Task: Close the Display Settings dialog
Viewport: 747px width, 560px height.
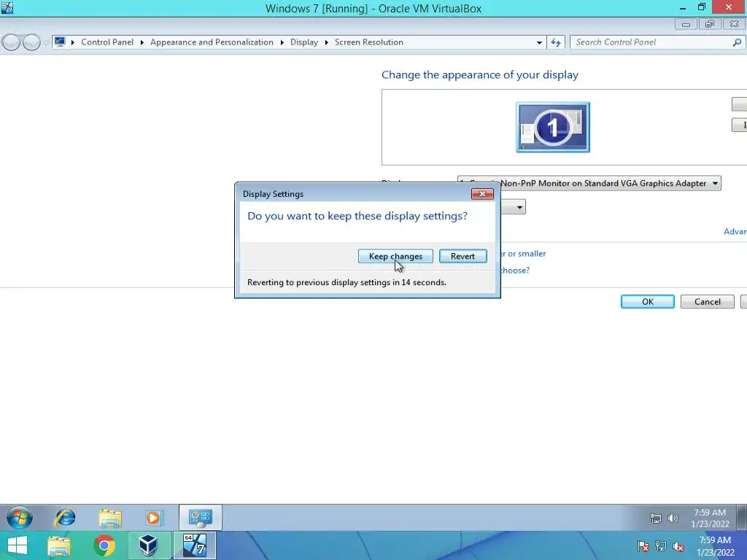Action: coord(482,194)
